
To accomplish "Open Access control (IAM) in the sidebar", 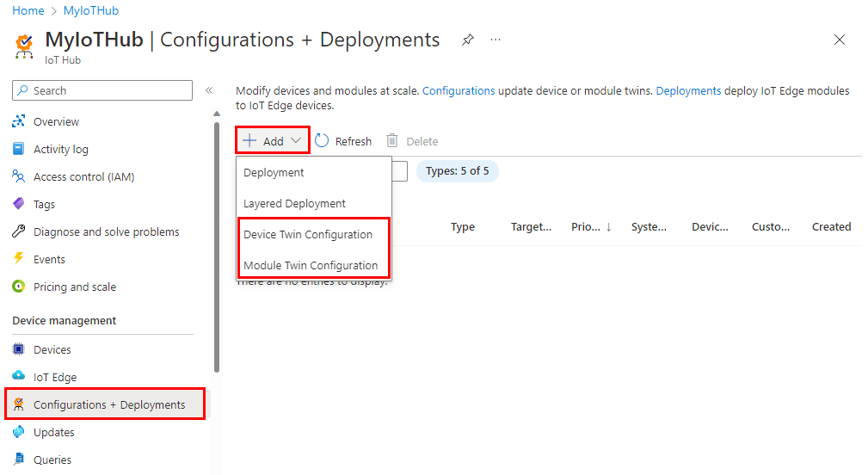I will coord(83,176).
